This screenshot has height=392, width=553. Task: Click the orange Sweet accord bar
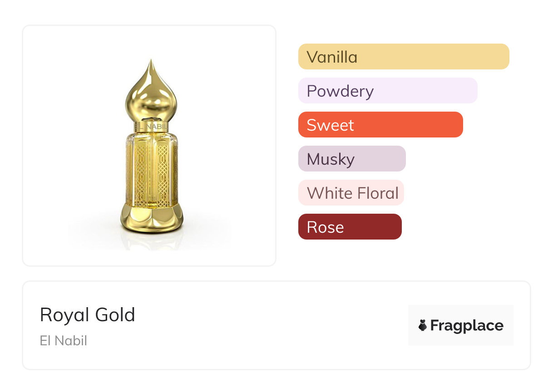pyautogui.click(x=409, y=125)
